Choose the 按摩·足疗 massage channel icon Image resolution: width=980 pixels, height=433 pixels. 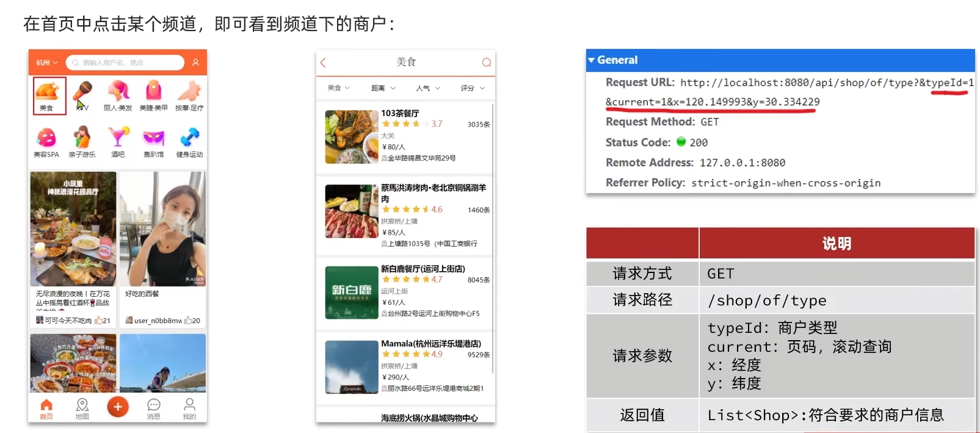[189, 92]
